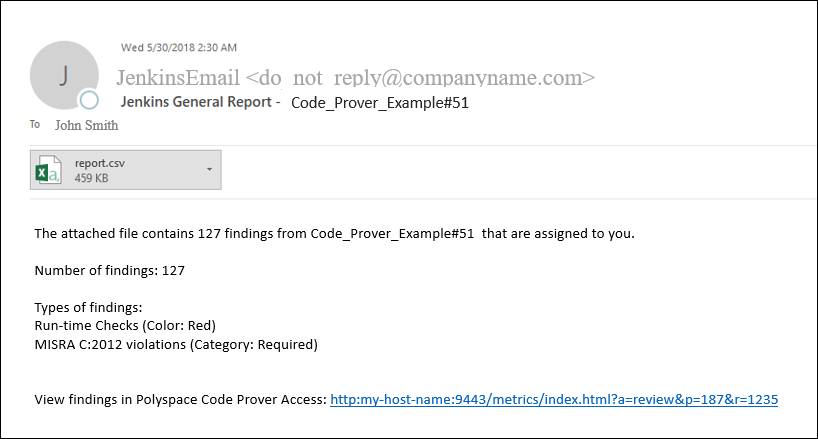Click the 459 KB attachment size
The image size is (818, 439).
click(x=91, y=178)
